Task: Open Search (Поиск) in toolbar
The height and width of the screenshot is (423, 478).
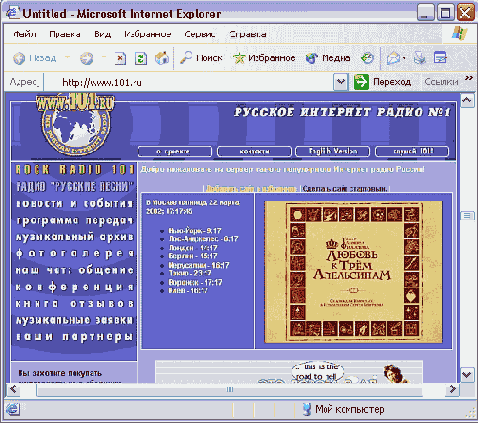Action: click(201, 58)
